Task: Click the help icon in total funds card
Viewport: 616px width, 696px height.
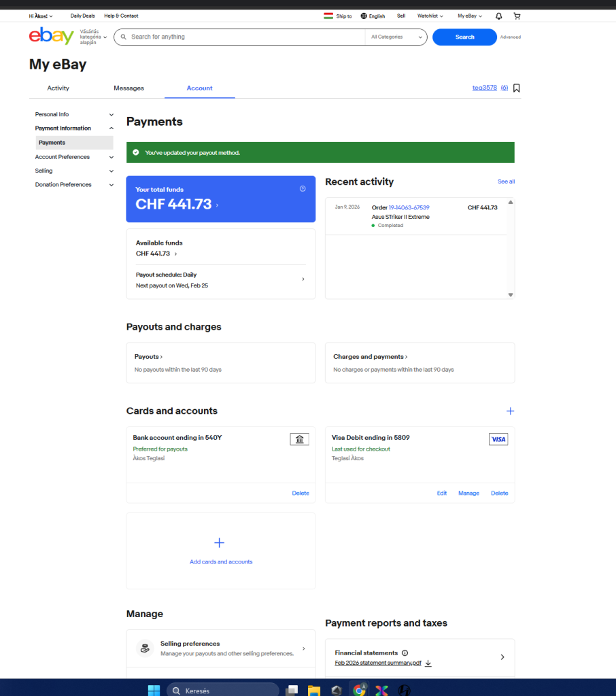Action: 303,189
